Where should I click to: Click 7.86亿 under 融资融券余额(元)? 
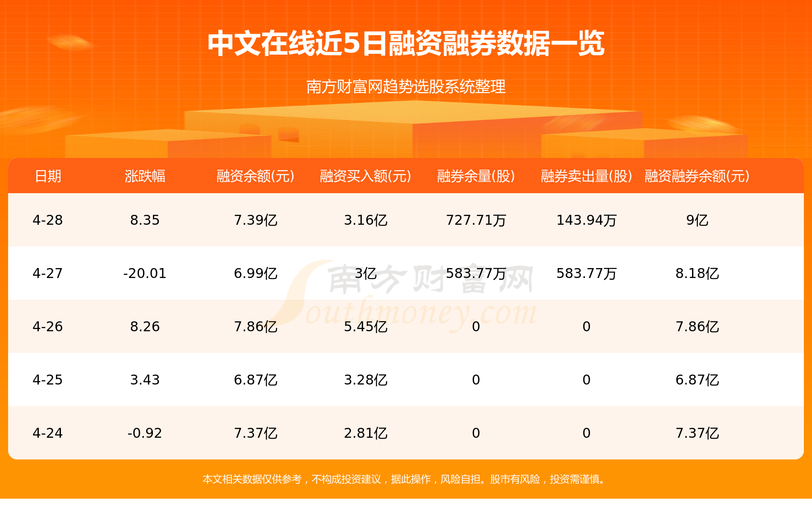(697, 326)
